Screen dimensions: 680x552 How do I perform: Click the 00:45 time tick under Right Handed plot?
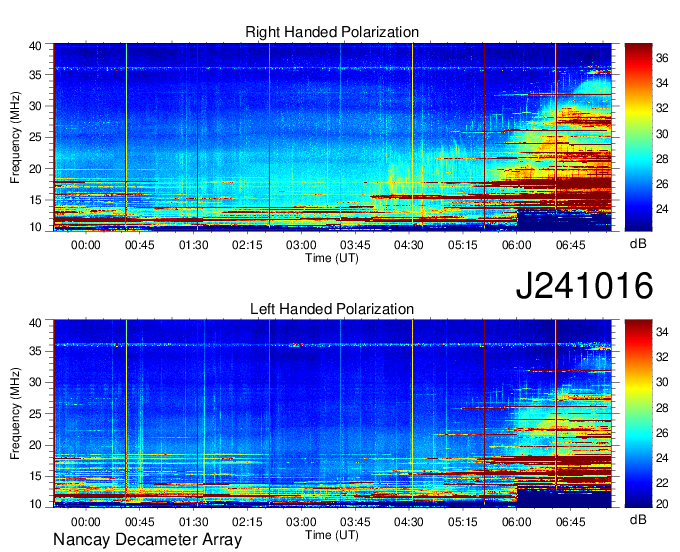(x=140, y=245)
